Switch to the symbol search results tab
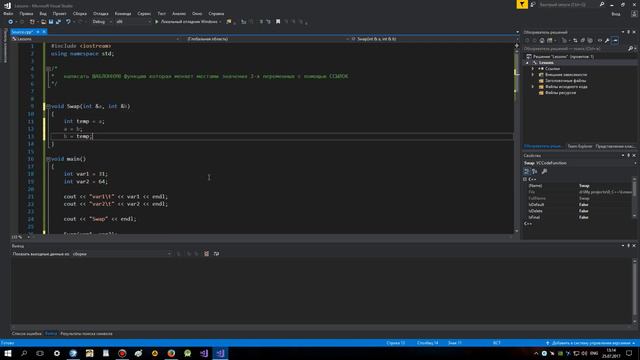640x360 pixels. [x=86, y=333]
